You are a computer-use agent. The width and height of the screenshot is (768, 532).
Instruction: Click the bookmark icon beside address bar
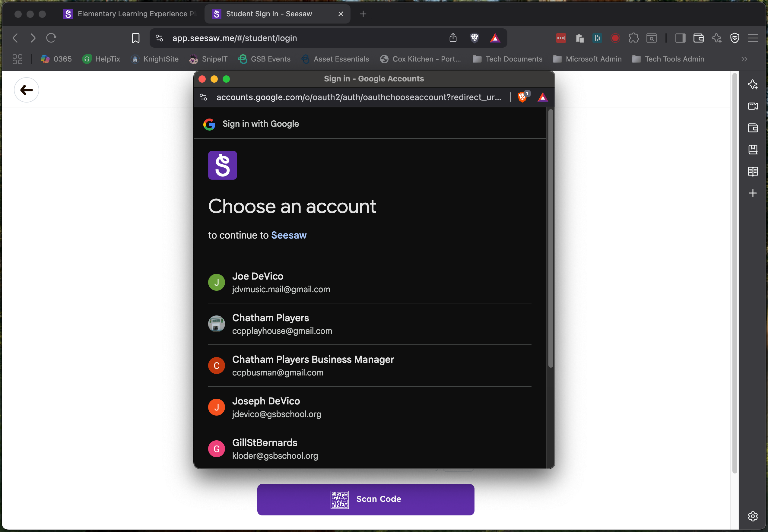point(136,38)
